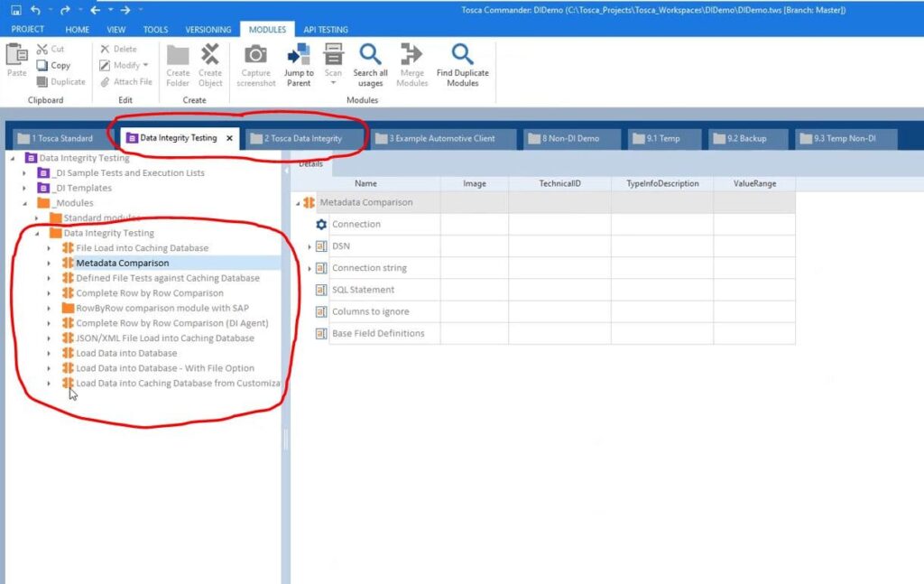Open the VERSIONING ribbon tab
Viewport: 924px width, 584px height.
click(x=208, y=30)
